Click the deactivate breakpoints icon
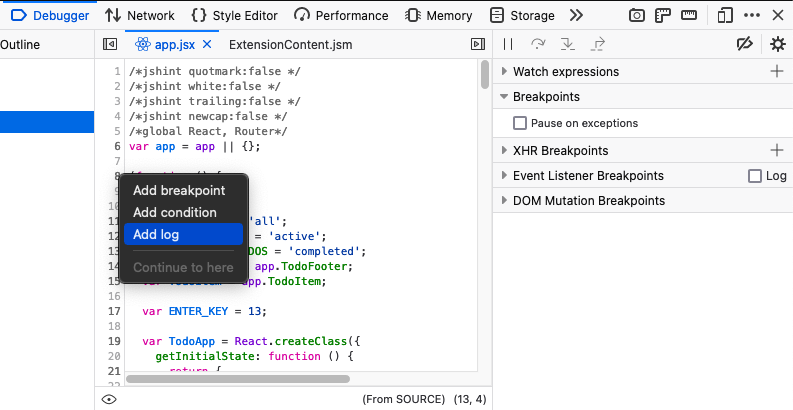The height and width of the screenshot is (410, 793). pos(743,44)
